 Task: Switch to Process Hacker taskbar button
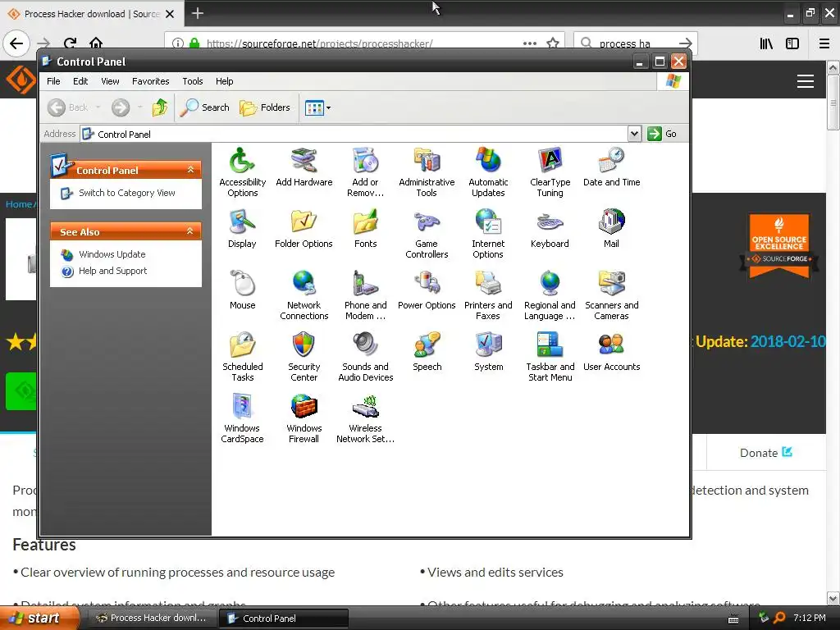(x=151, y=619)
